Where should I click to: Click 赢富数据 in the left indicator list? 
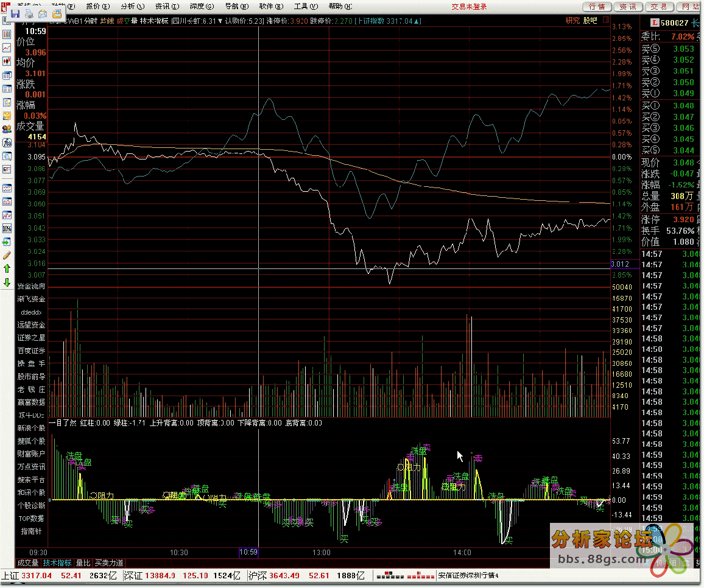(x=32, y=402)
